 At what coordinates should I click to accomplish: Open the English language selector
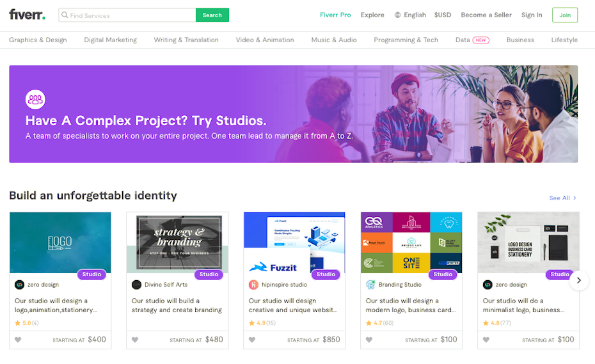(x=410, y=15)
